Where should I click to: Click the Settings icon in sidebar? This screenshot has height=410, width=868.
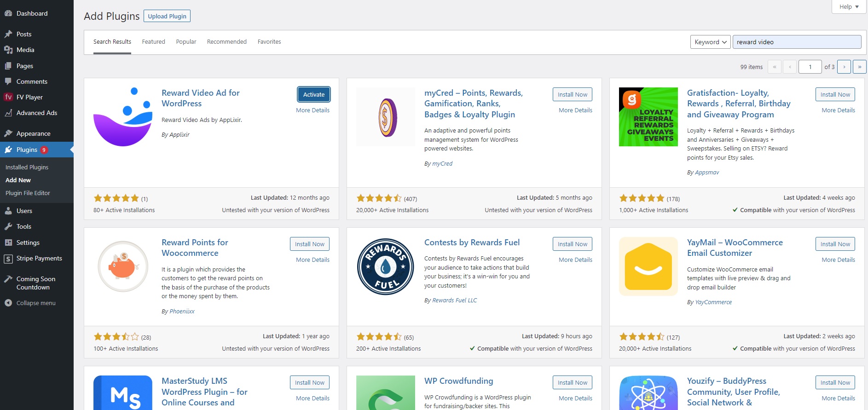(x=8, y=243)
